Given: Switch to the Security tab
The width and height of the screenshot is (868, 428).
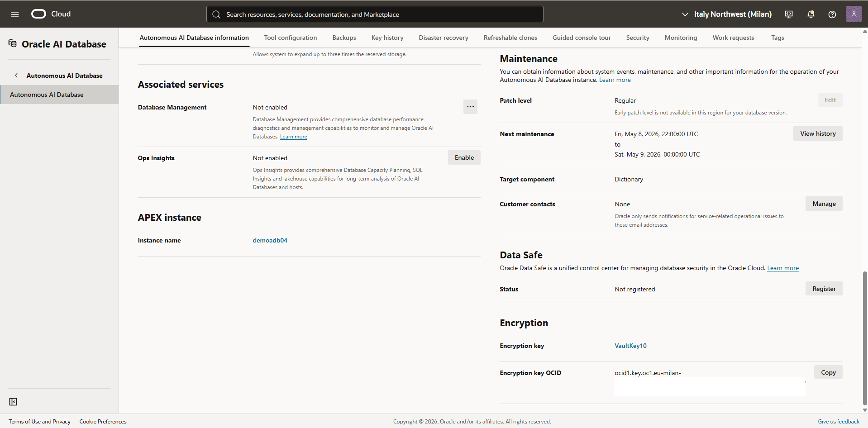Looking at the screenshot, I should tap(638, 38).
